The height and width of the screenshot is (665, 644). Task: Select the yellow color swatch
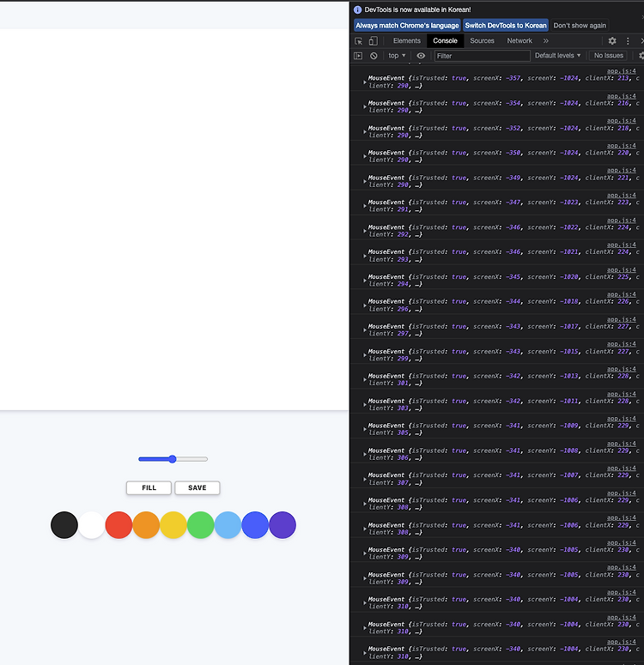(173, 525)
